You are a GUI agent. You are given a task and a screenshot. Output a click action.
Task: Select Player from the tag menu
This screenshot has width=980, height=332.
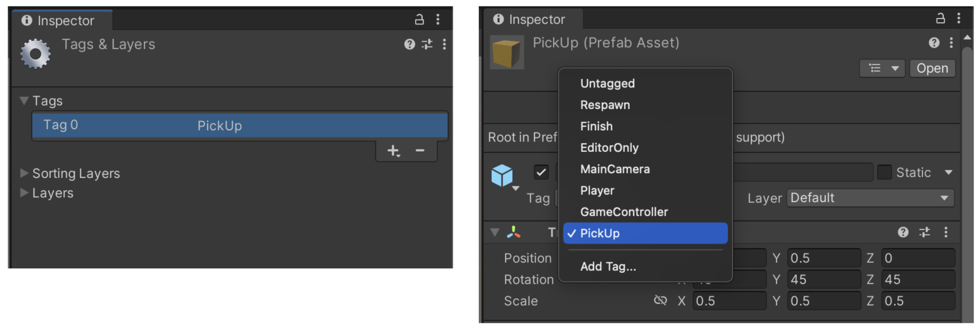(x=597, y=191)
